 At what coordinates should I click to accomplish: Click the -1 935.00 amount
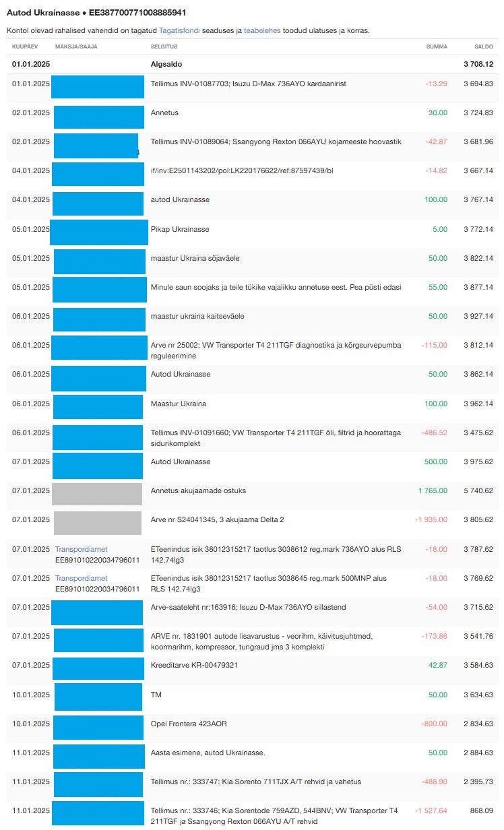[x=431, y=519]
